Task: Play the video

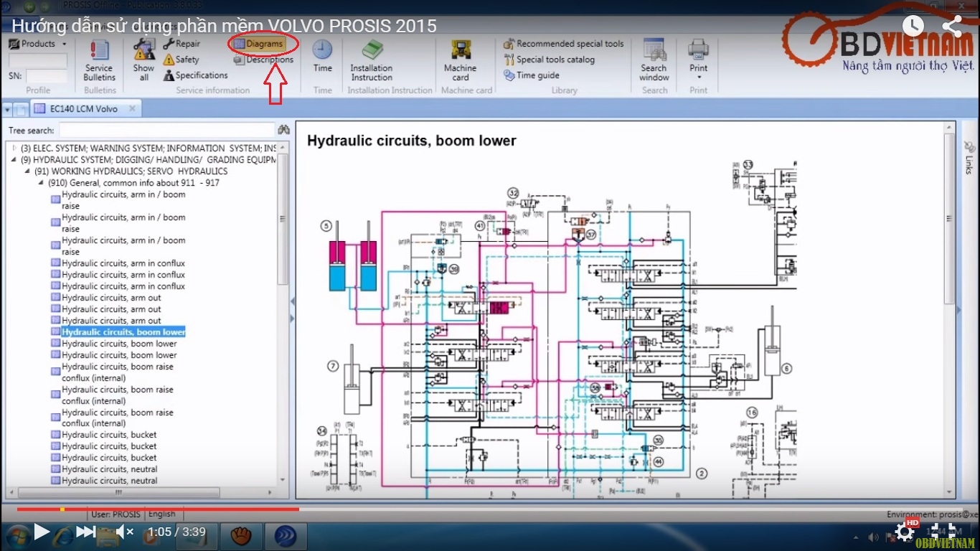Action: coord(42,532)
